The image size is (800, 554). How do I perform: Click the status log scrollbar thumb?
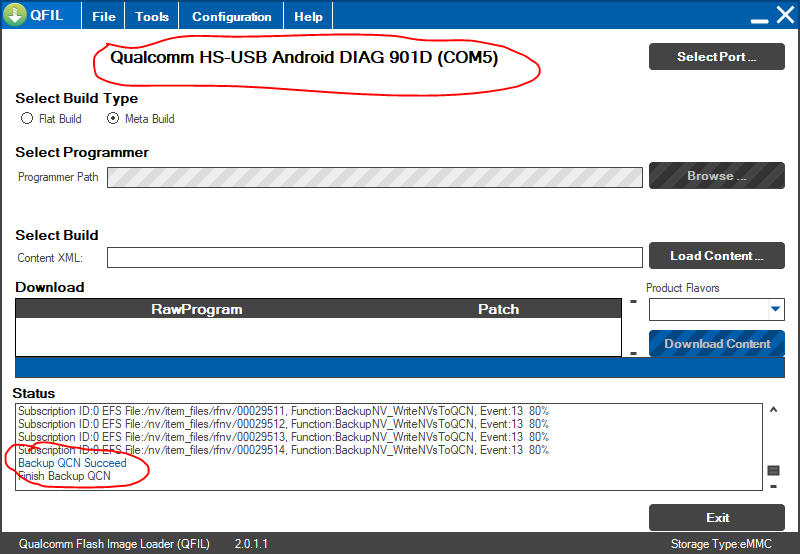(773, 470)
